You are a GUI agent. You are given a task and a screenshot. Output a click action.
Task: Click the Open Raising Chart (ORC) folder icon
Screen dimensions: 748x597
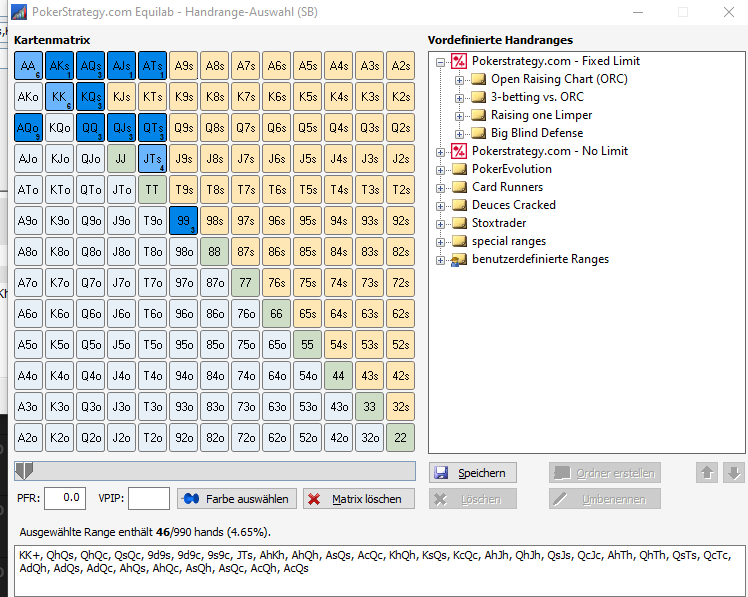(x=478, y=79)
